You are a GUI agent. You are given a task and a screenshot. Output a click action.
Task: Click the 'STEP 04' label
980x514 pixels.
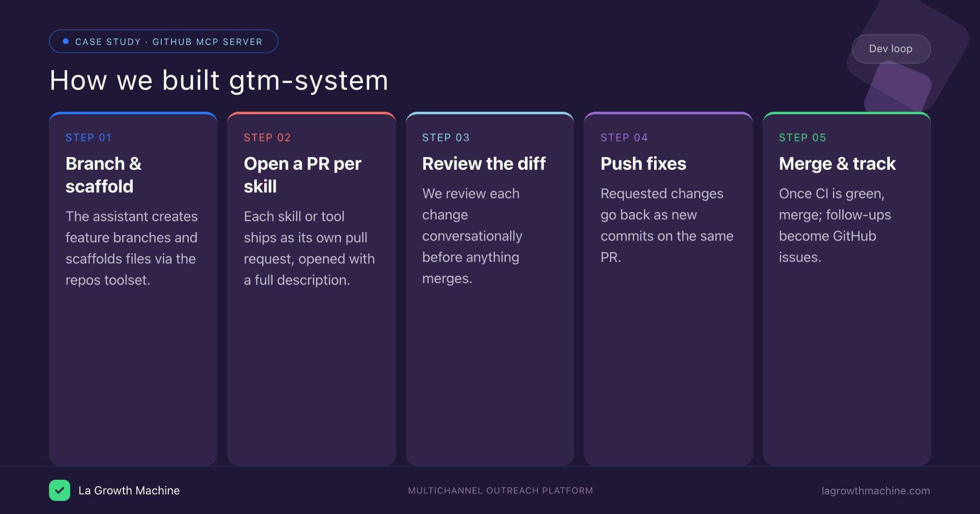[x=624, y=138]
